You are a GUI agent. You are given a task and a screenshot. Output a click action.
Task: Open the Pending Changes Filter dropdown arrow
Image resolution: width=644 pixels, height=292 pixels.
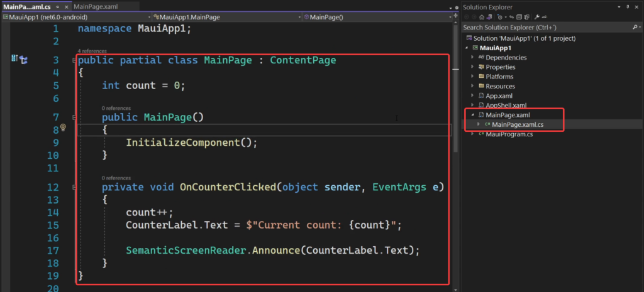point(506,17)
